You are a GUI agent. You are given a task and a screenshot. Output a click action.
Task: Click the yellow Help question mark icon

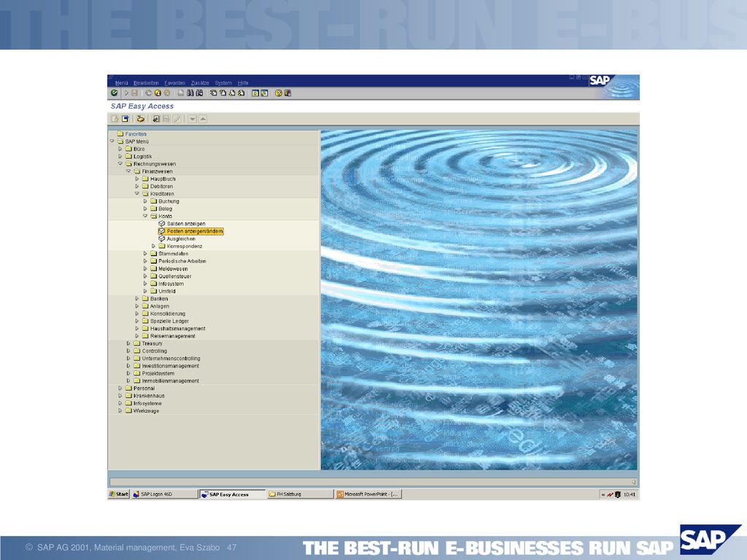pyautogui.click(x=279, y=93)
